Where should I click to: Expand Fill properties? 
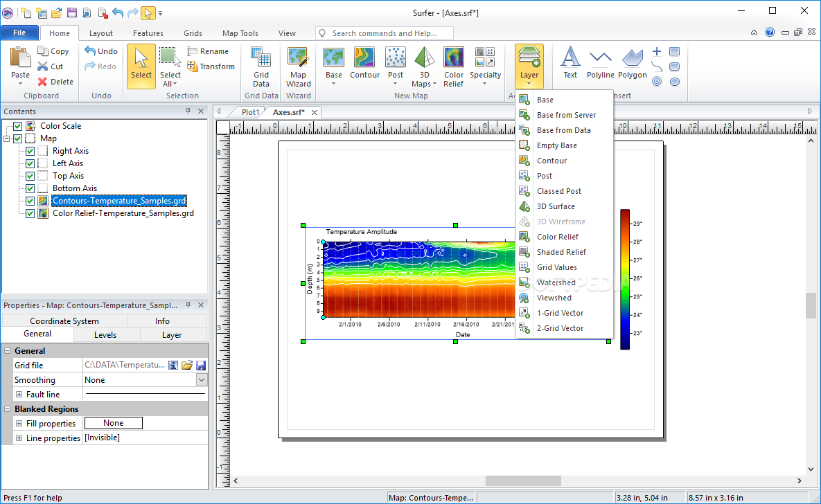(19, 424)
